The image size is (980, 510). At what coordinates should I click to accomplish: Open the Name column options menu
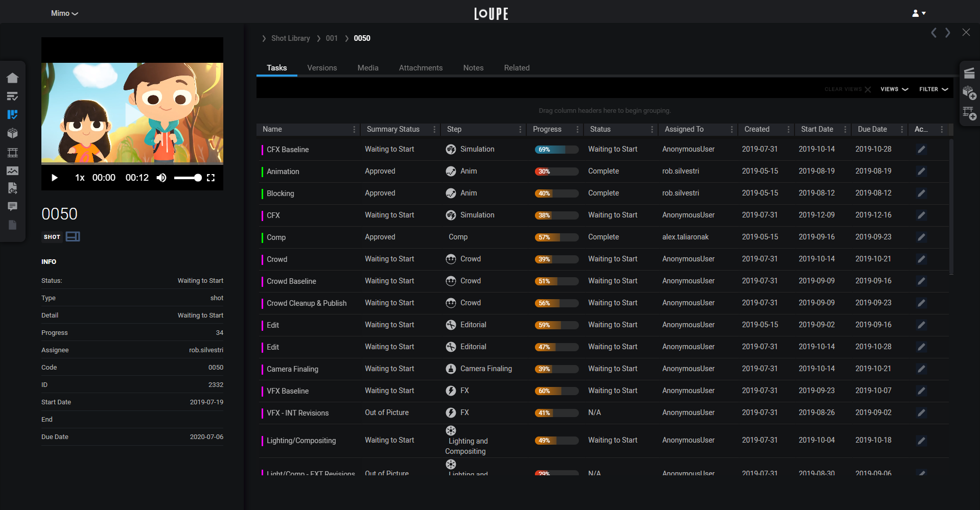pyautogui.click(x=354, y=130)
